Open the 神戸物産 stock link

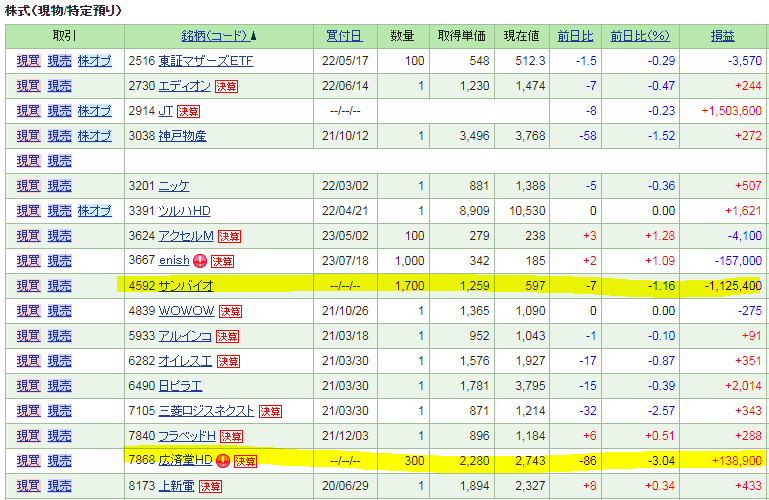pos(182,136)
